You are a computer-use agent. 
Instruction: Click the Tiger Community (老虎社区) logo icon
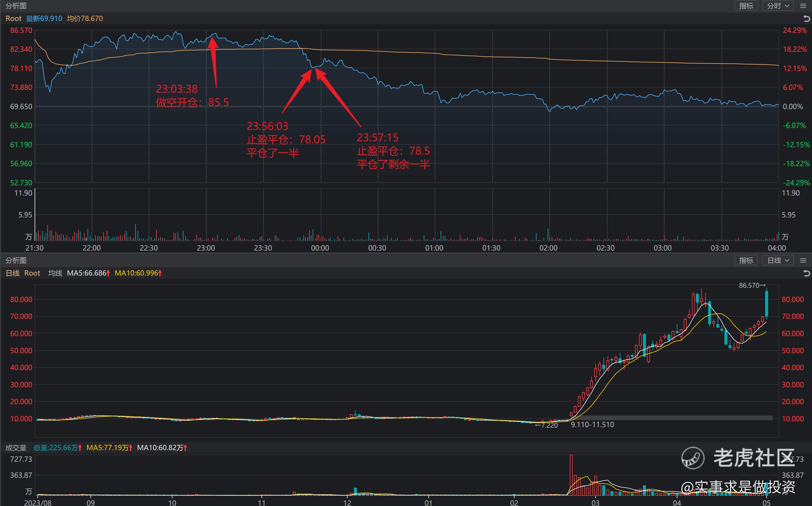[x=693, y=458]
